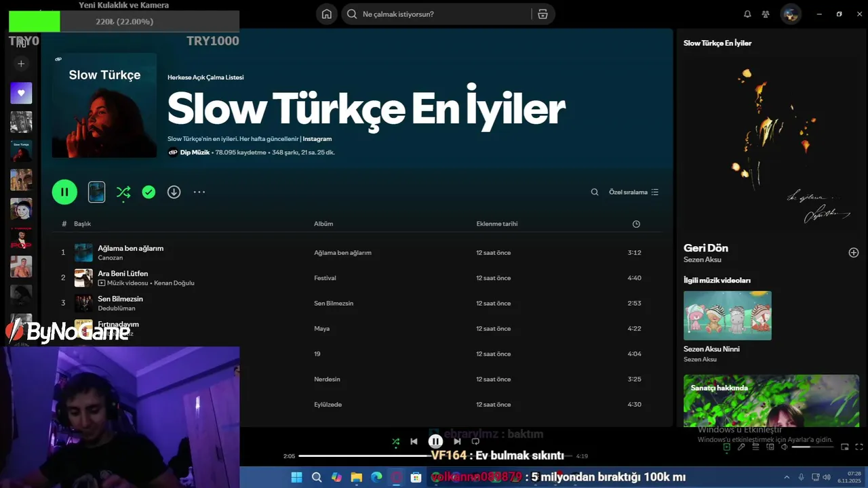Image resolution: width=868 pixels, height=488 pixels.
Task: Open 'Sezen Aksu Ninni' video thumbnail
Action: (728, 316)
